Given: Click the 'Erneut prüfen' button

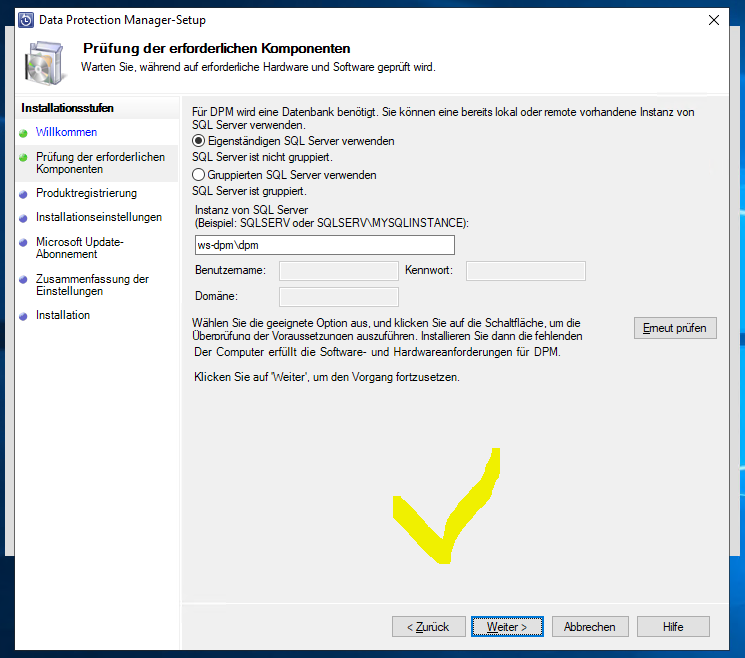Looking at the screenshot, I should tap(675, 328).
